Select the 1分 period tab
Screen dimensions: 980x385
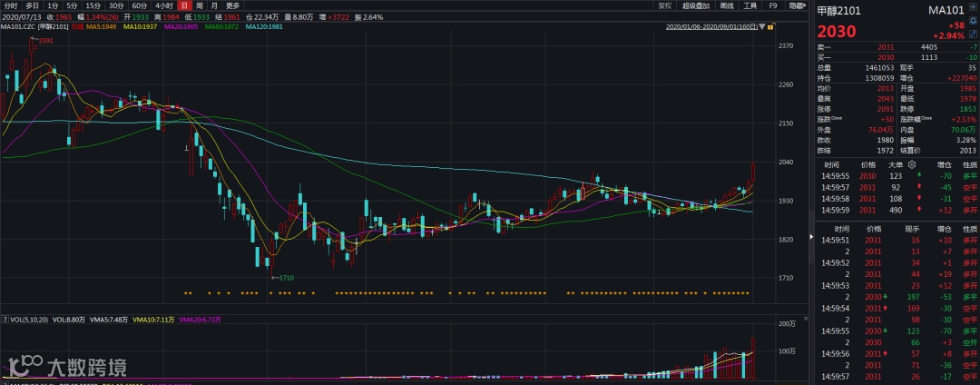pos(53,5)
